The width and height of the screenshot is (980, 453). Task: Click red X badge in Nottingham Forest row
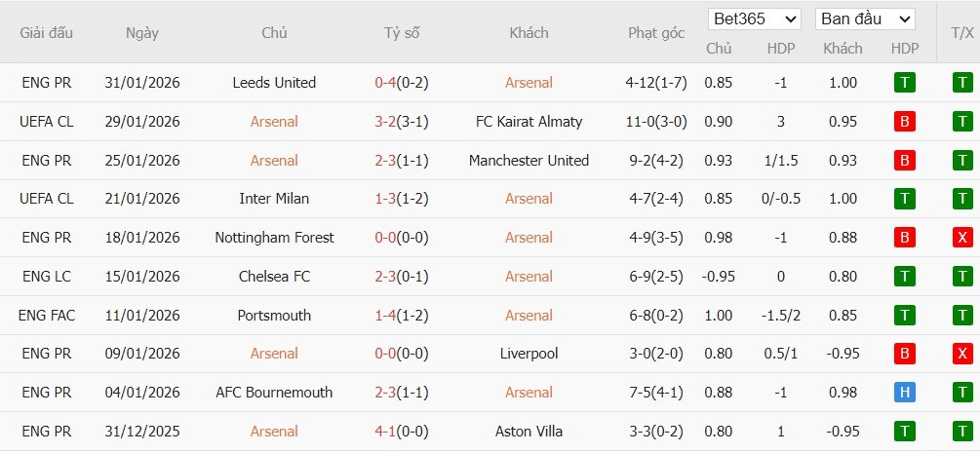[x=962, y=238]
